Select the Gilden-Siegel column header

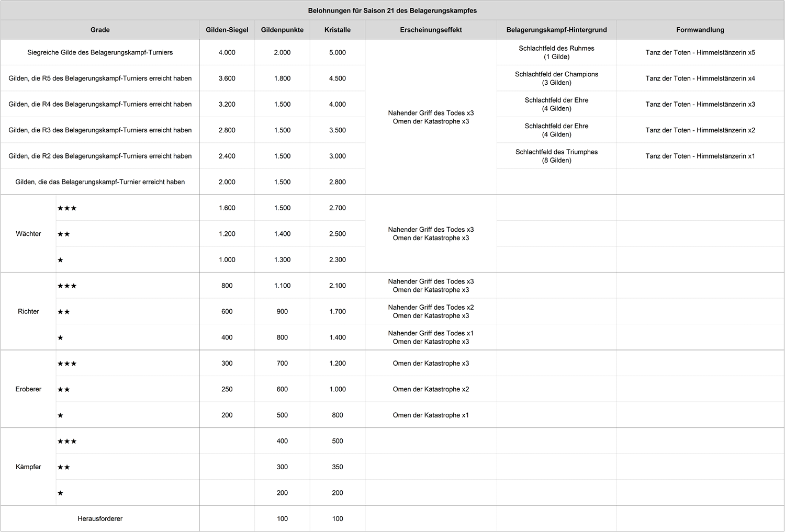point(227,30)
